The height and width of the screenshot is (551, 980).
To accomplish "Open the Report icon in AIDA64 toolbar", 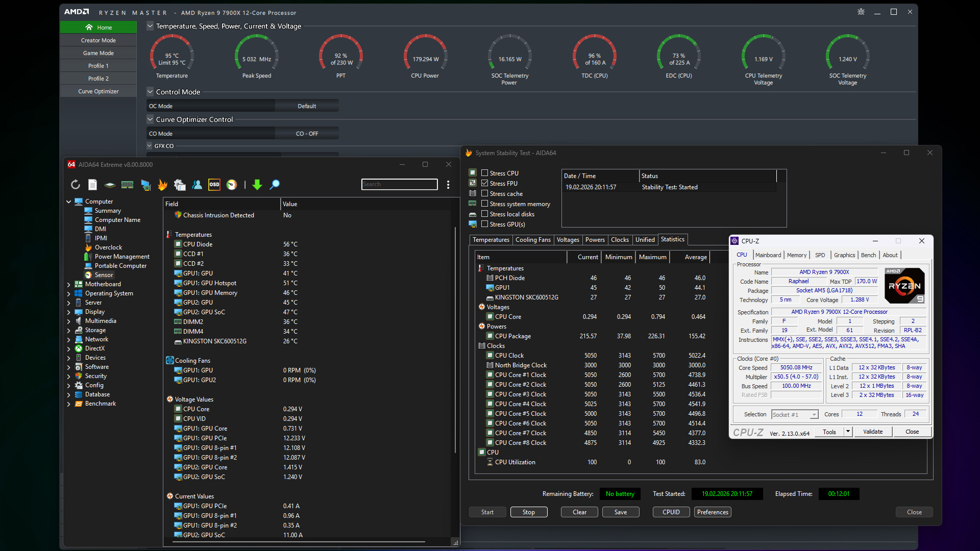I will coord(92,185).
